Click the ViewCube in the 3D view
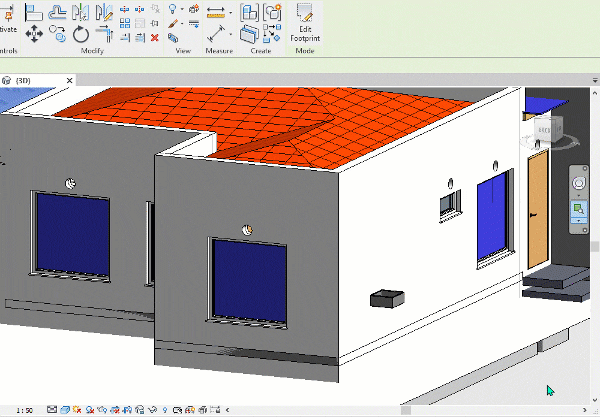 pyautogui.click(x=549, y=130)
